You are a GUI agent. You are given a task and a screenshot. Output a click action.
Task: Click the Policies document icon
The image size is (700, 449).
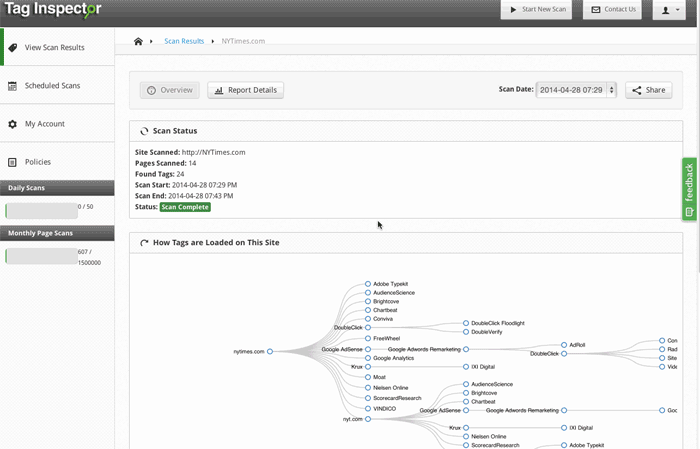point(13,162)
